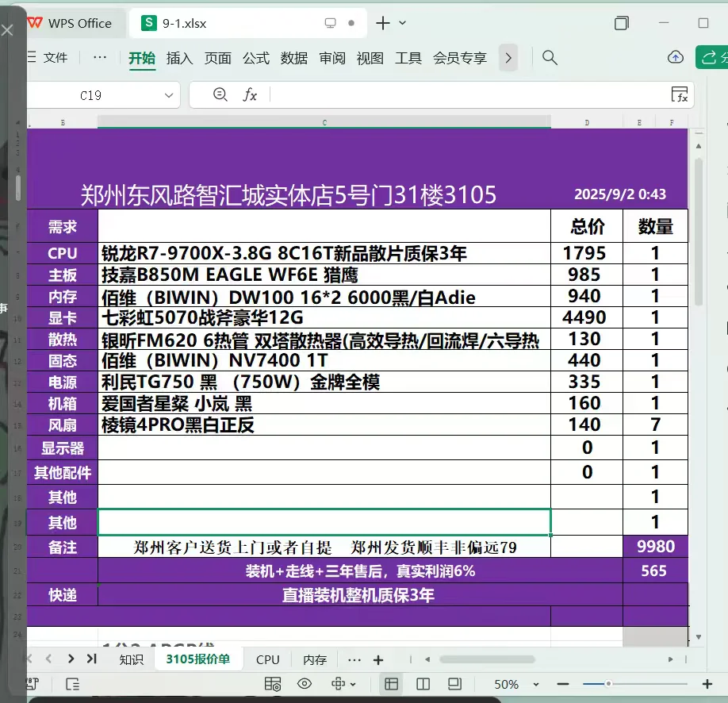728x703 pixels.
Task: Select the 页面 ribbon tab
Action: tap(218, 58)
